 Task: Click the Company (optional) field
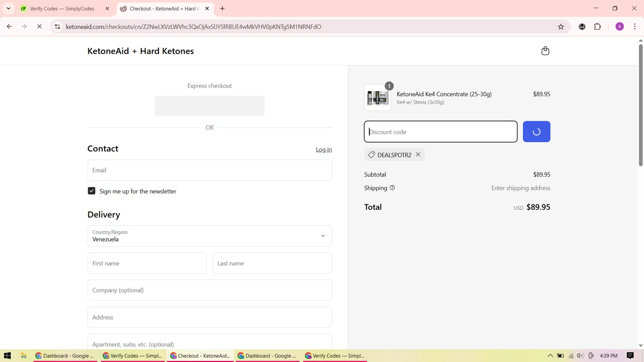[x=210, y=290]
